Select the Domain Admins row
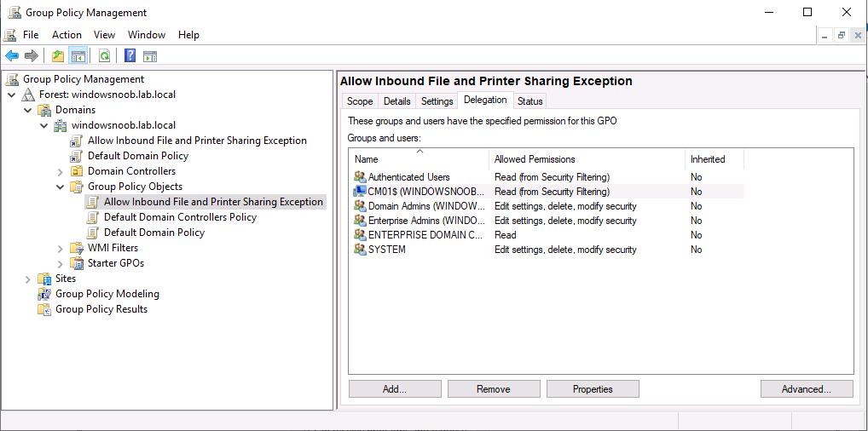 point(548,206)
